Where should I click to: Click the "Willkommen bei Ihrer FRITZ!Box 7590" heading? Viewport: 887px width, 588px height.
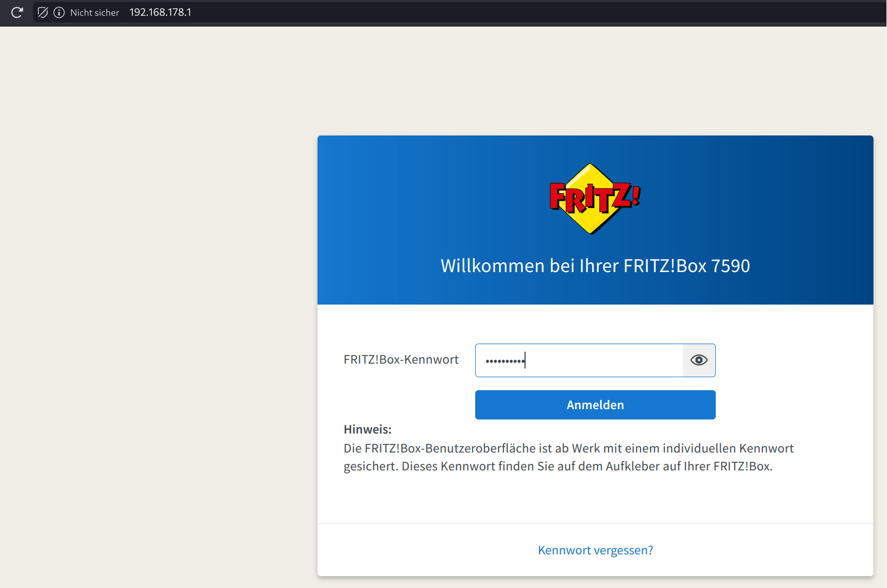[x=595, y=266]
